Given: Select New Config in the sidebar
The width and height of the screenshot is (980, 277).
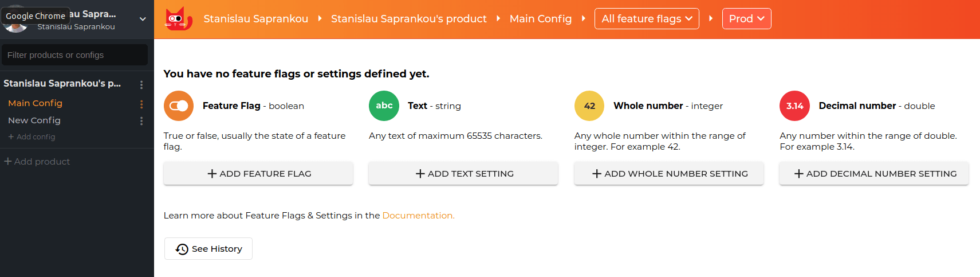Looking at the screenshot, I should [x=34, y=120].
